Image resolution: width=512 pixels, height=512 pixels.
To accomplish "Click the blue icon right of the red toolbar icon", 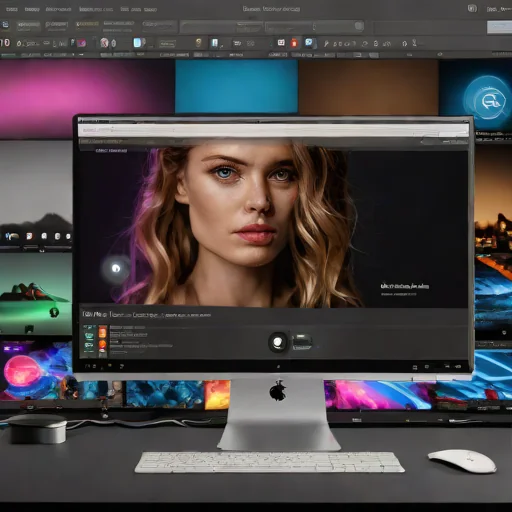I will [x=309, y=43].
